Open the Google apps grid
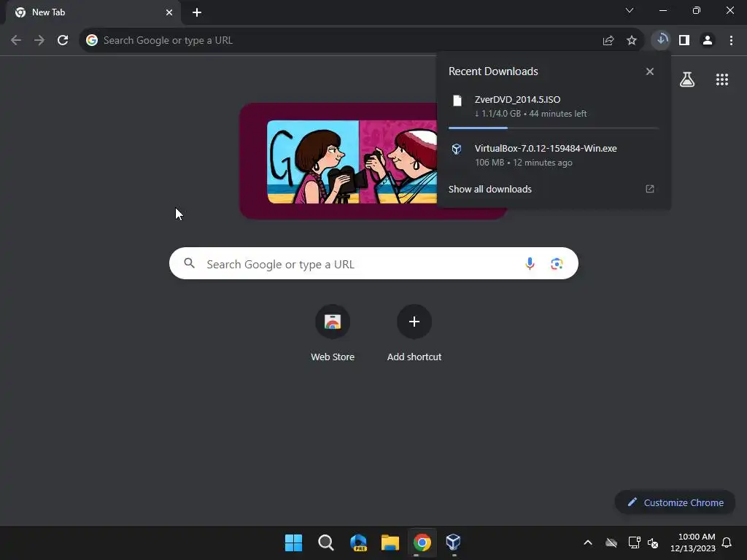Screen dimensions: 747x560 722,79
